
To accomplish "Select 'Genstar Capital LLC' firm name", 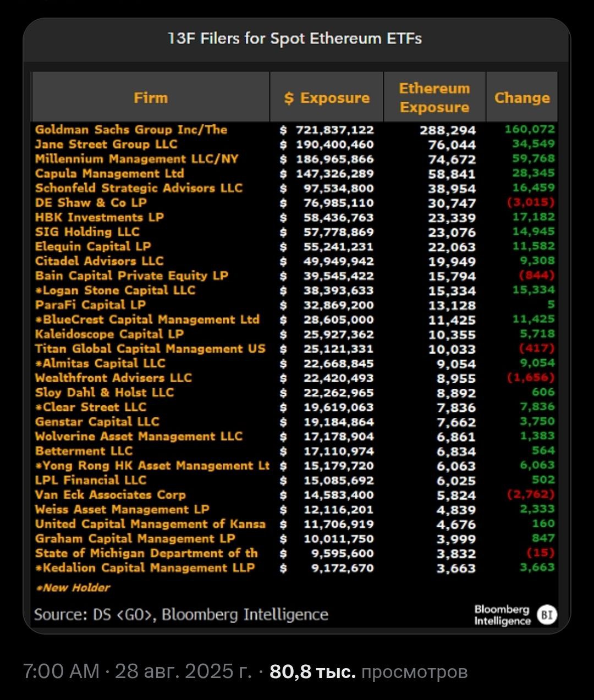I will tap(97, 422).
